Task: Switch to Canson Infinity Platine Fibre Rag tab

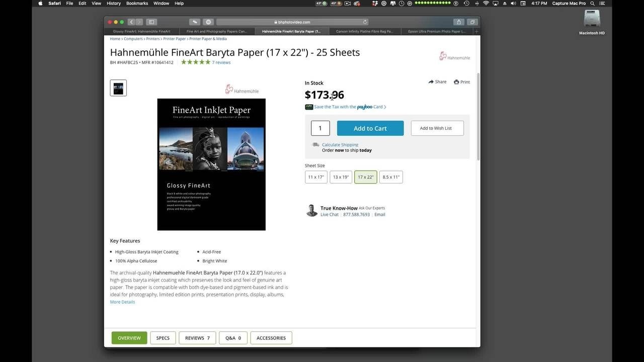Action: click(x=364, y=31)
